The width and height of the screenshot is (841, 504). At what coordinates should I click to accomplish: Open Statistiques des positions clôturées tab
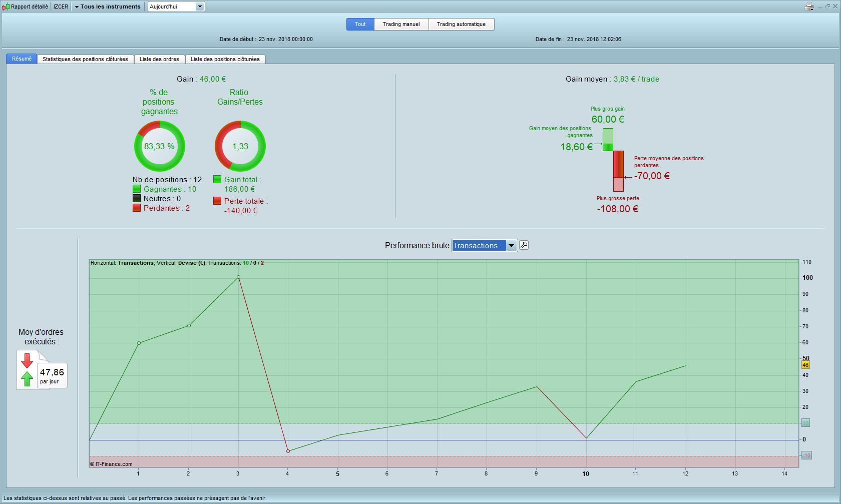85,59
